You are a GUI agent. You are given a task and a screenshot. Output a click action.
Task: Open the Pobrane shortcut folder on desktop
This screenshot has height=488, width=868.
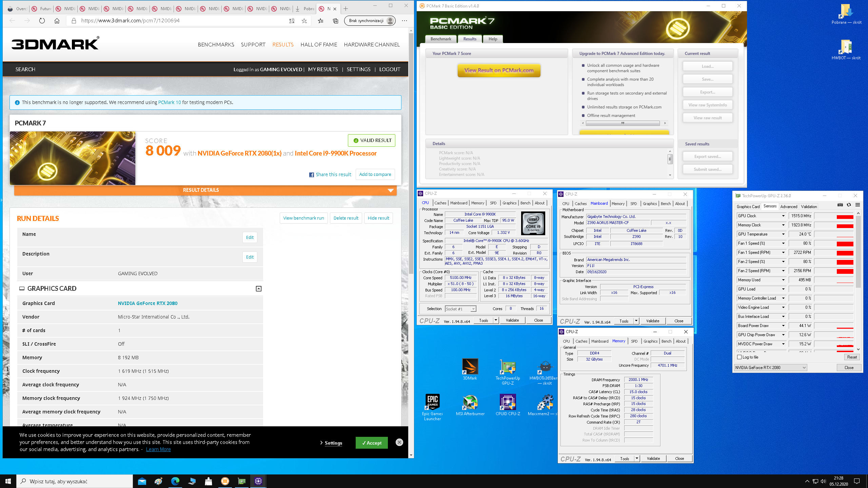point(846,14)
